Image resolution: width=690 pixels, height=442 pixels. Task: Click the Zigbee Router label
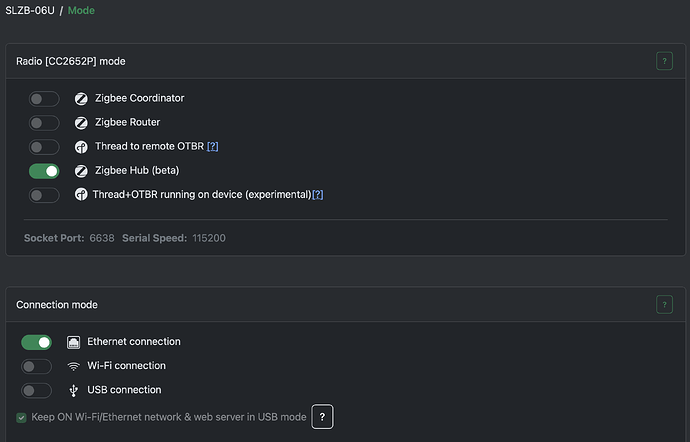(128, 122)
